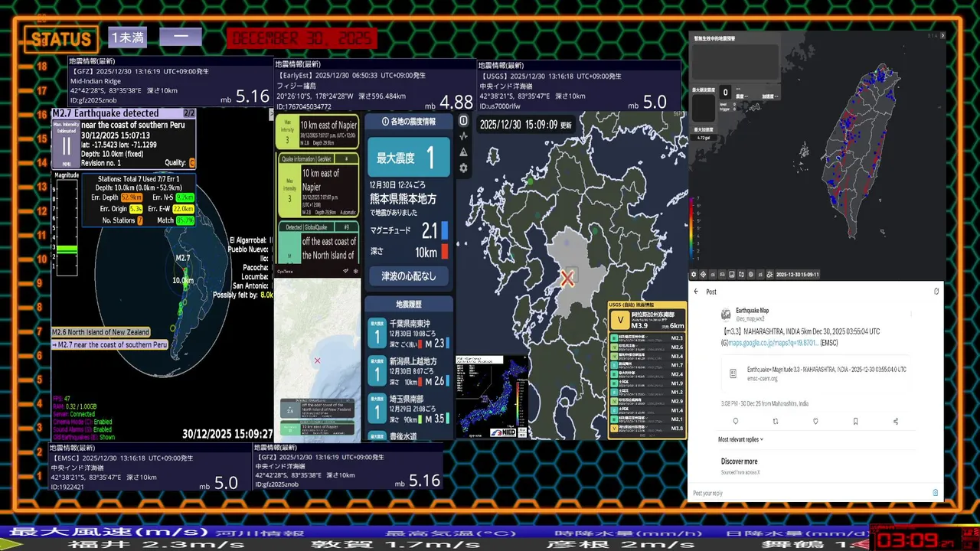Click 地震履歴 history header
Image resolution: width=980 pixels, height=551 pixels.
click(409, 305)
